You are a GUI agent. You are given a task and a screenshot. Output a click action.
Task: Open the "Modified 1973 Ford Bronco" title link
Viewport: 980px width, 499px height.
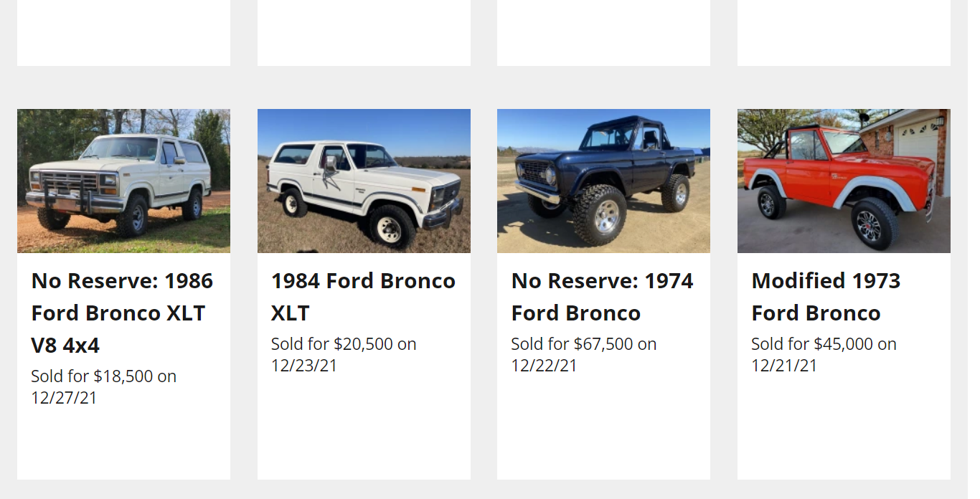[826, 296]
